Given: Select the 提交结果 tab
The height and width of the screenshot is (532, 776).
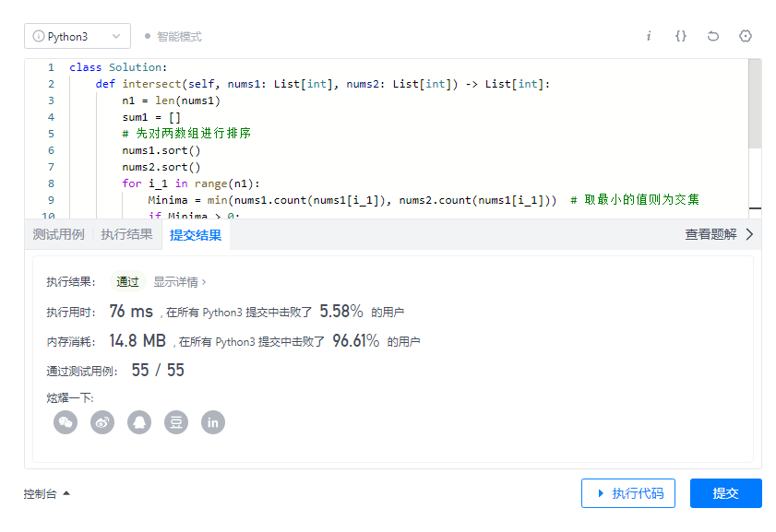Looking at the screenshot, I should (195, 235).
